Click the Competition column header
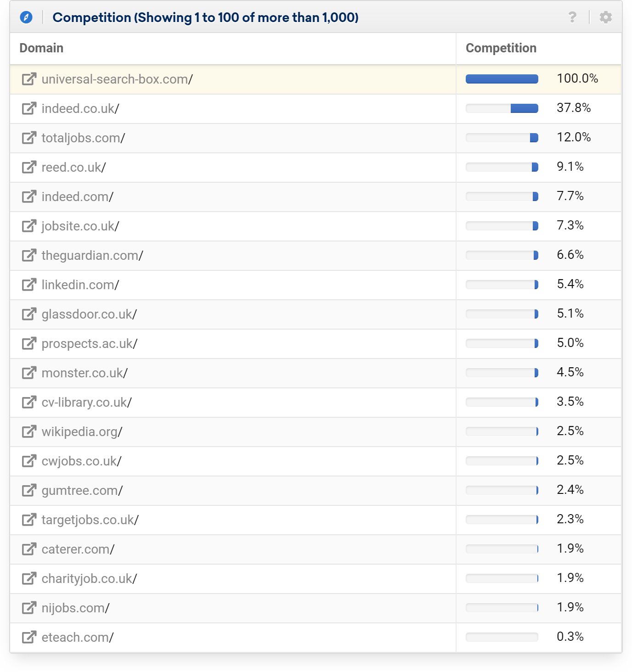 pos(501,48)
